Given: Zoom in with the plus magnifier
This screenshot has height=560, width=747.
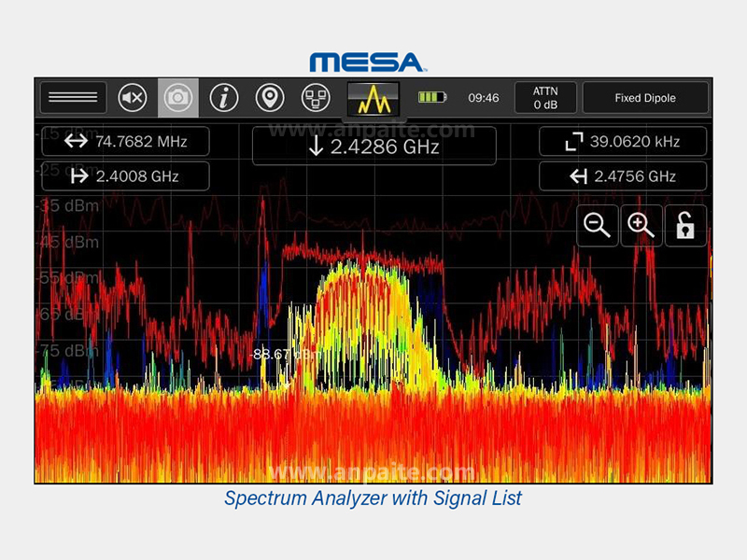Looking at the screenshot, I should point(641,226).
